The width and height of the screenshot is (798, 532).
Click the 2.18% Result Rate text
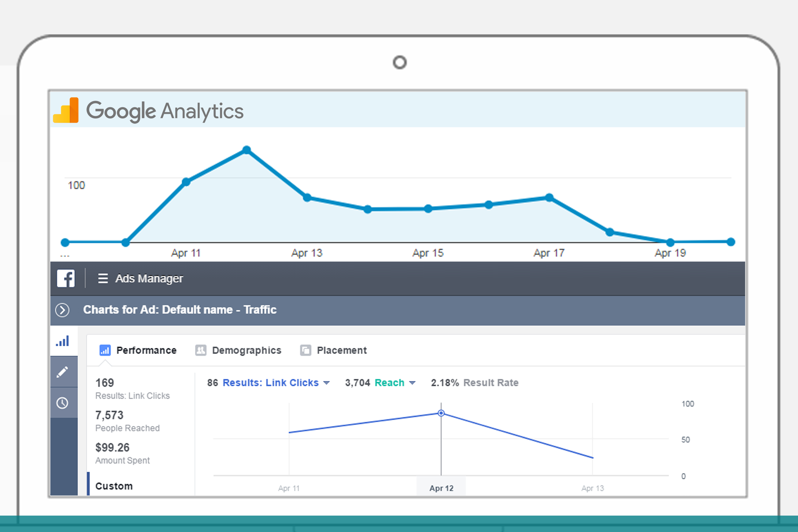pyautogui.click(x=475, y=383)
